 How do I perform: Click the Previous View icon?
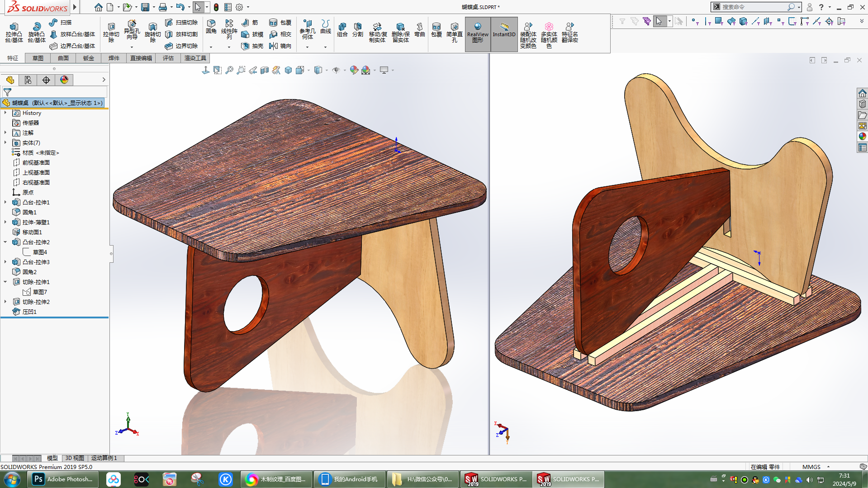[x=253, y=70]
